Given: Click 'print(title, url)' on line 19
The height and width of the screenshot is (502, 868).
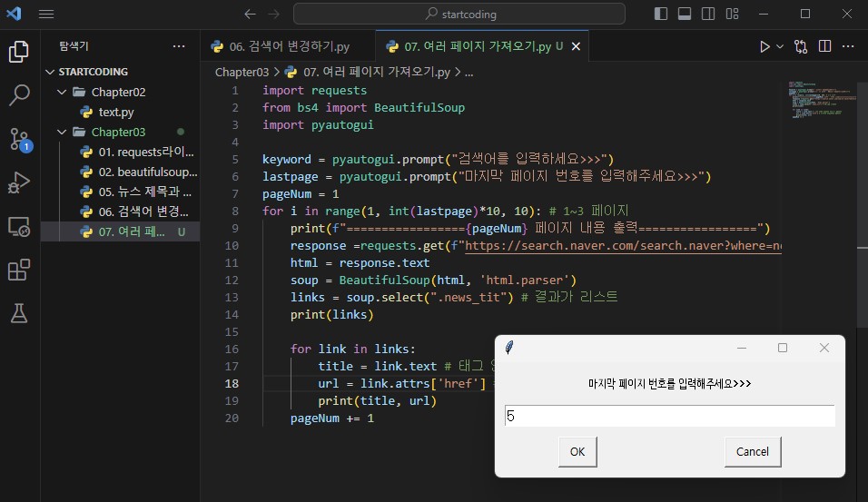Looking at the screenshot, I should [x=377, y=400].
